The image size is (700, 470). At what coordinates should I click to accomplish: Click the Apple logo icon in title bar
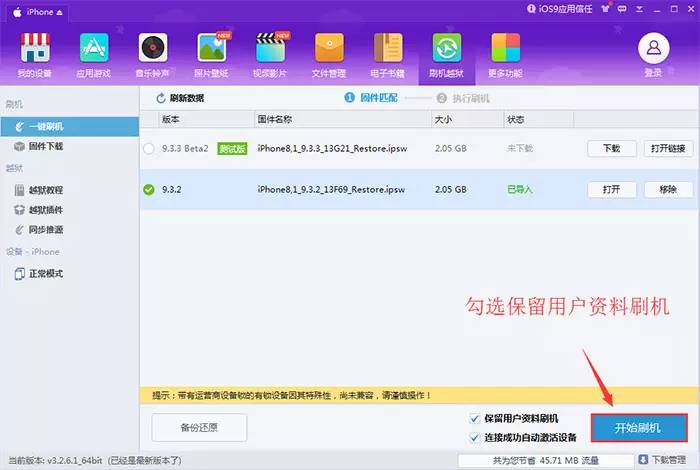(17, 12)
